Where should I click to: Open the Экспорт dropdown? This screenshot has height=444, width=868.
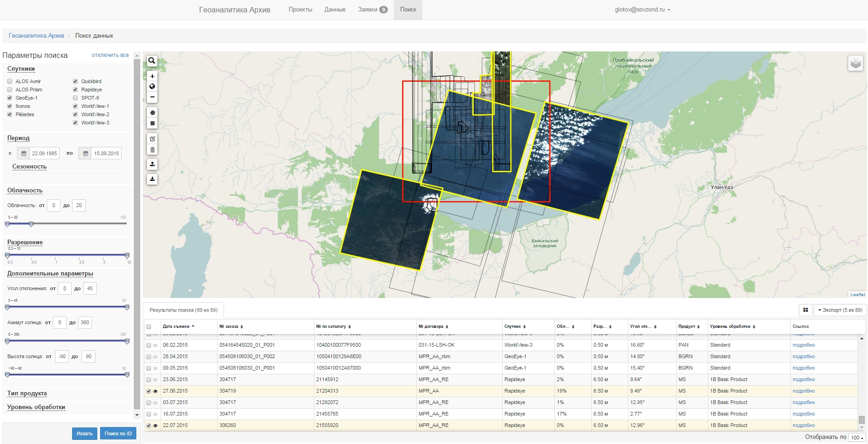840,310
